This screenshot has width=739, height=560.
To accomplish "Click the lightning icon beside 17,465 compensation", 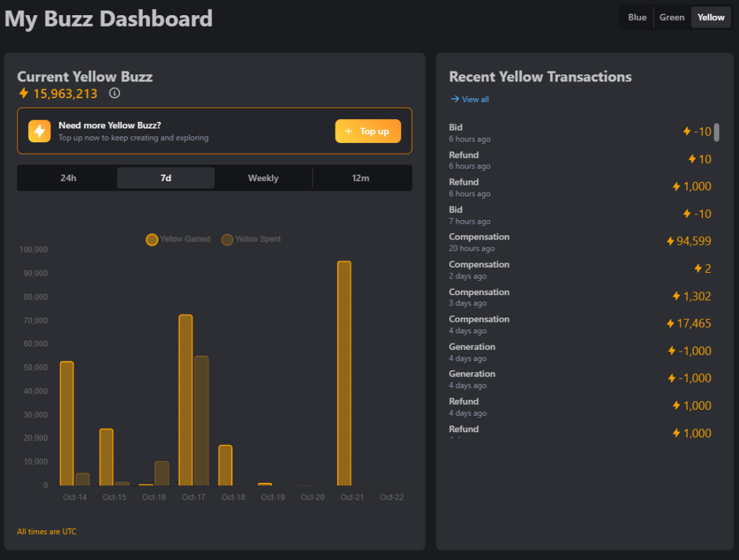I will [x=670, y=323].
